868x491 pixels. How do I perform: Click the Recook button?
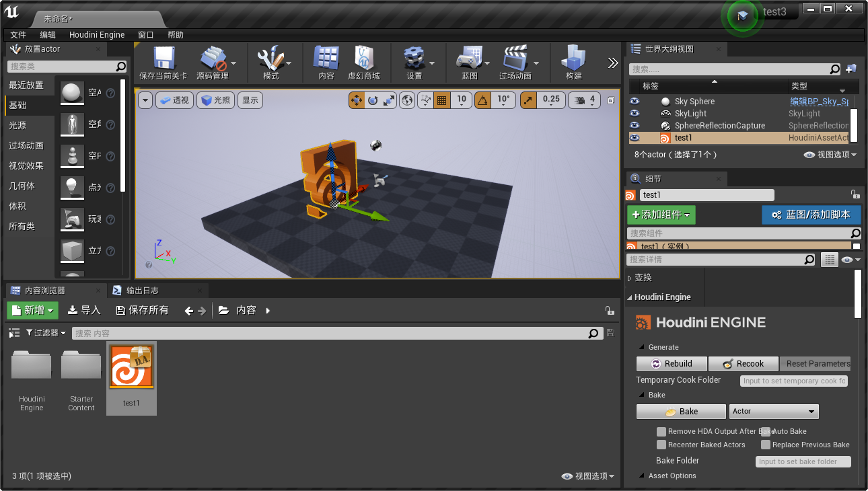(x=743, y=364)
